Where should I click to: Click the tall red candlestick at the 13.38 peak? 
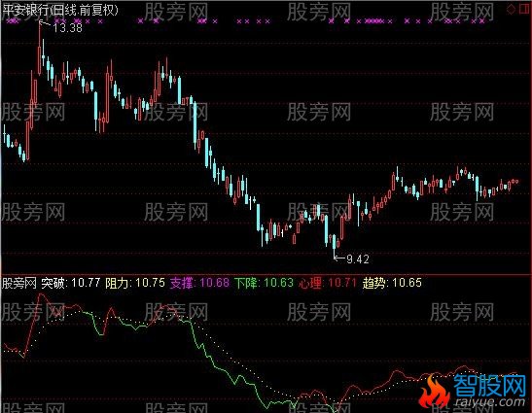[x=40, y=49]
